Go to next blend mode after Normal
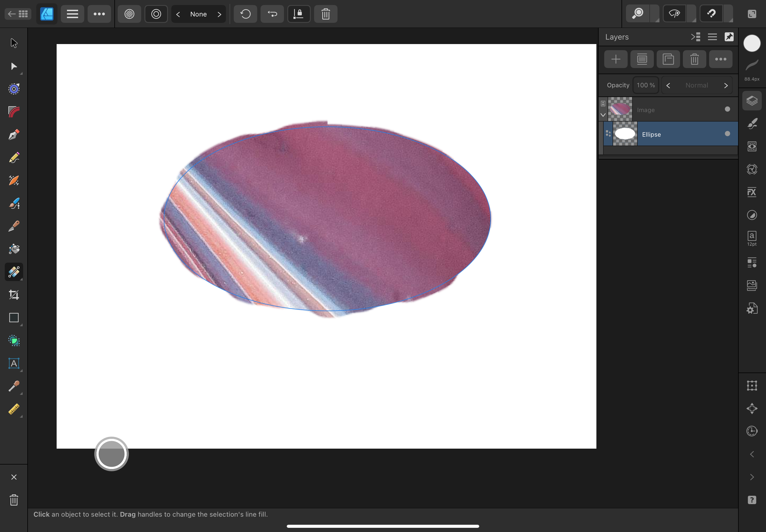Screen dimensions: 766x532 [726, 85]
